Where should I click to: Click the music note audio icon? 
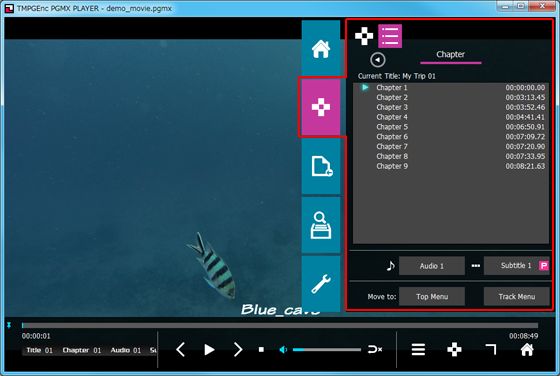pos(390,266)
